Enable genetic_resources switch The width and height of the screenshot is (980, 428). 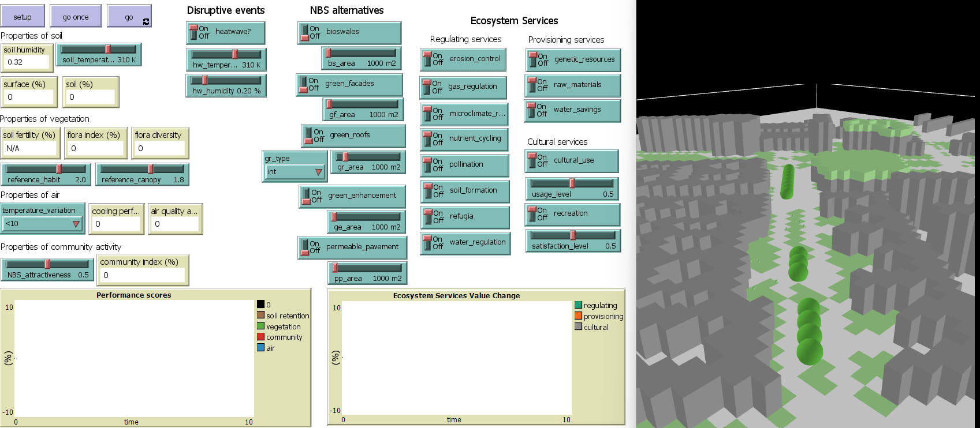[573, 61]
